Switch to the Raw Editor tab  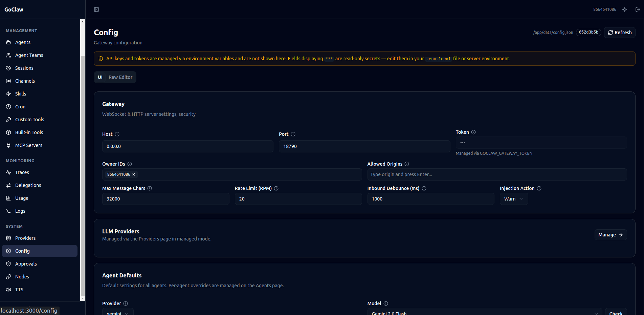tap(120, 77)
